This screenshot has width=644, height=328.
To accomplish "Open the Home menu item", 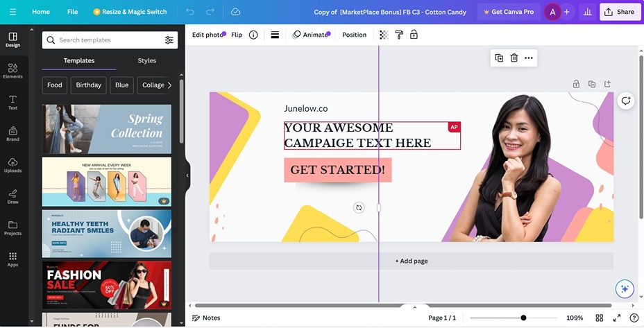I will pos(41,12).
